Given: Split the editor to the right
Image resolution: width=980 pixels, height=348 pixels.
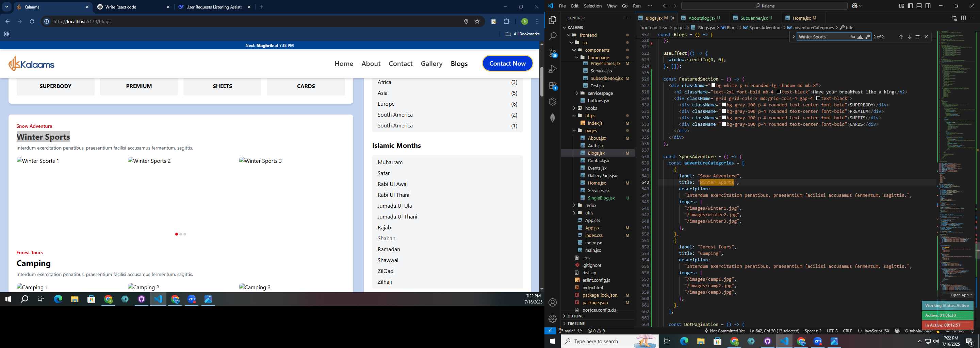Looking at the screenshot, I should click(x=963, y=18).
